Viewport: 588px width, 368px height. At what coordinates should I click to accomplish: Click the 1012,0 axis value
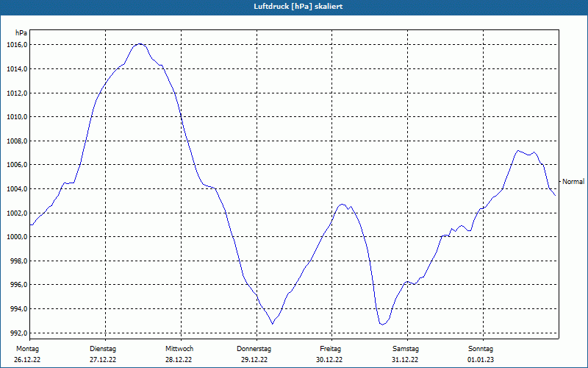coord(17,93)
